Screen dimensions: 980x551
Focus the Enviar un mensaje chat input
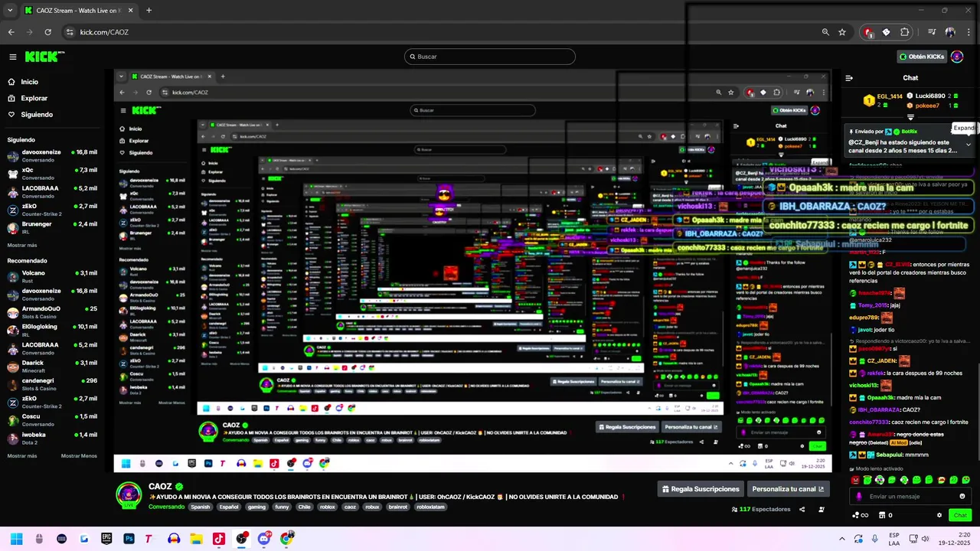point(910,497)
